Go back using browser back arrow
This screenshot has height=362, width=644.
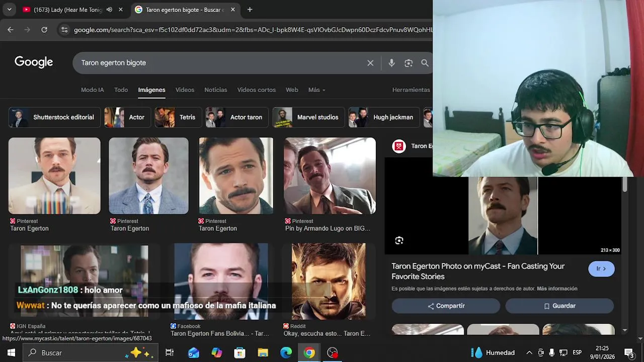11,30
